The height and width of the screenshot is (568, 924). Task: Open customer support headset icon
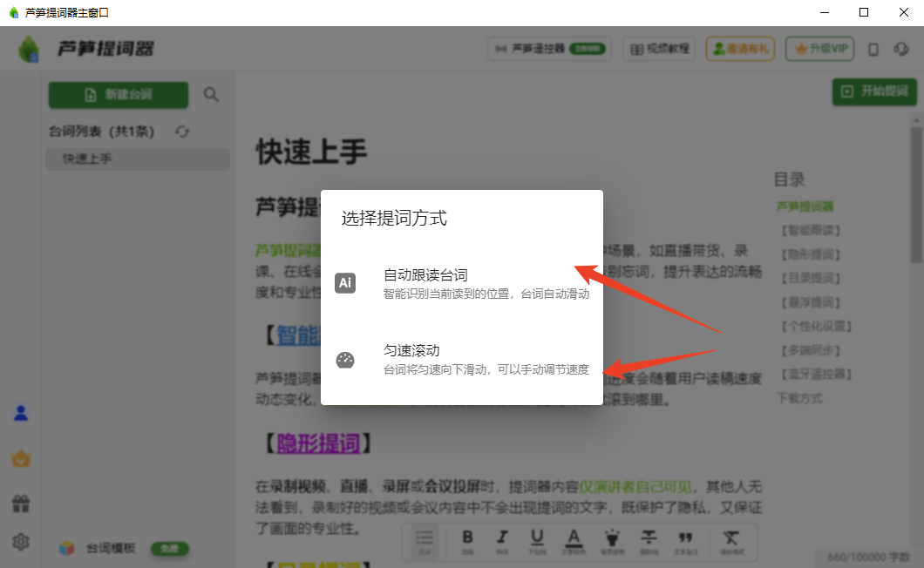tap(901, 49)
